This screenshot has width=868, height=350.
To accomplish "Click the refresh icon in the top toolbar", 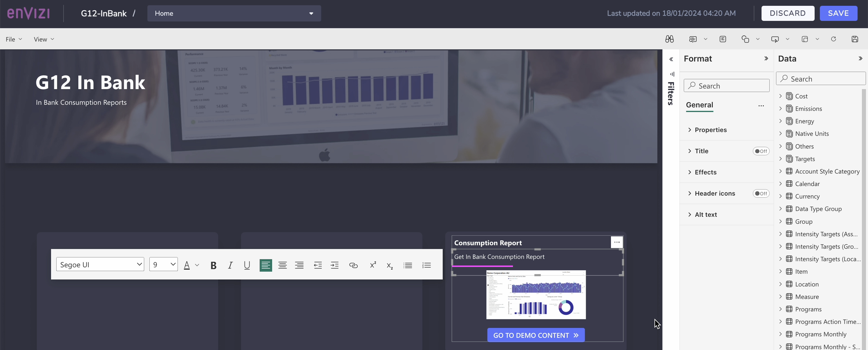I will pos(833,39).
